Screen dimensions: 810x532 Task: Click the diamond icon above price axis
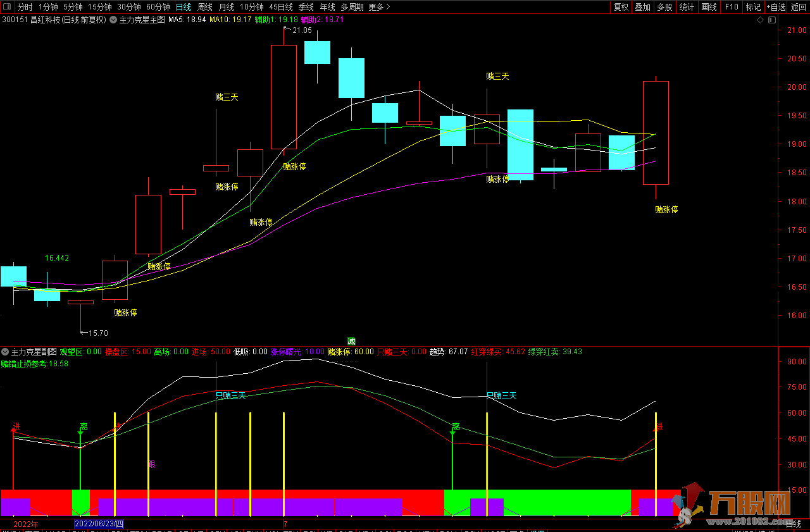pyautogui.click(x=760, y=20)
